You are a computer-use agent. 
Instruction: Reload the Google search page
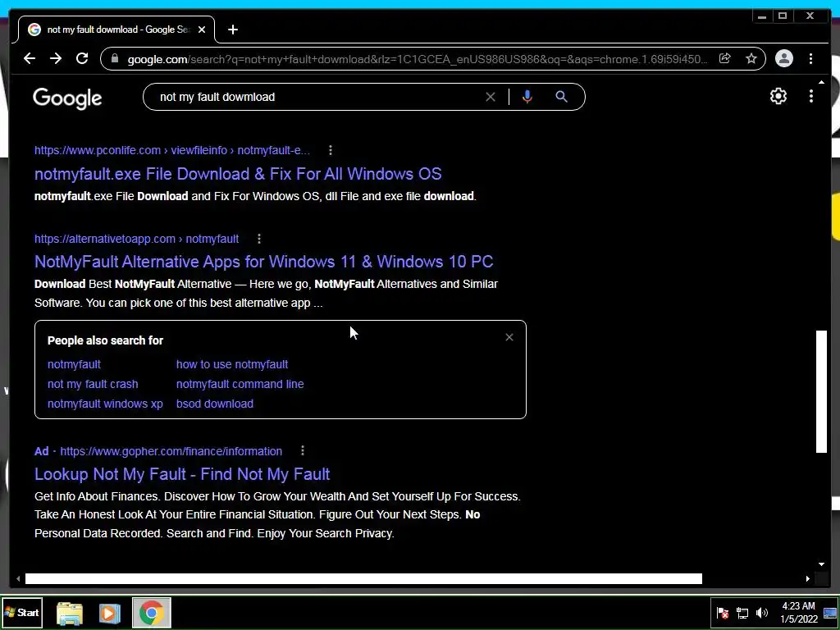(x=82, y=58)
